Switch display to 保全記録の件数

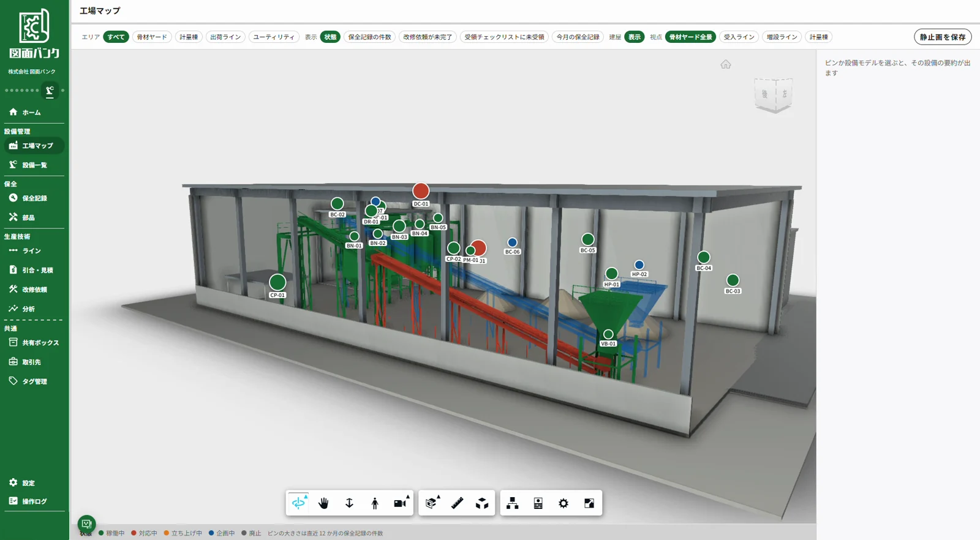point(369,37)
